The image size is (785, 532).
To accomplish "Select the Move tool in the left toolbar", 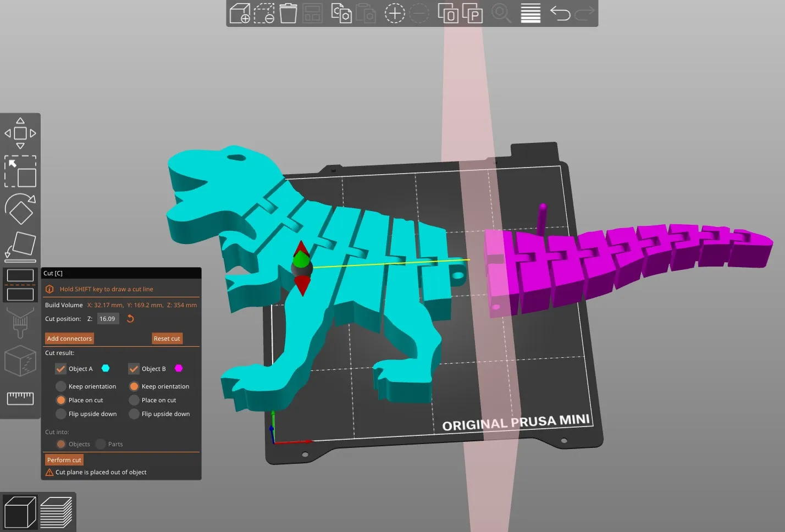I will [20, 132].
